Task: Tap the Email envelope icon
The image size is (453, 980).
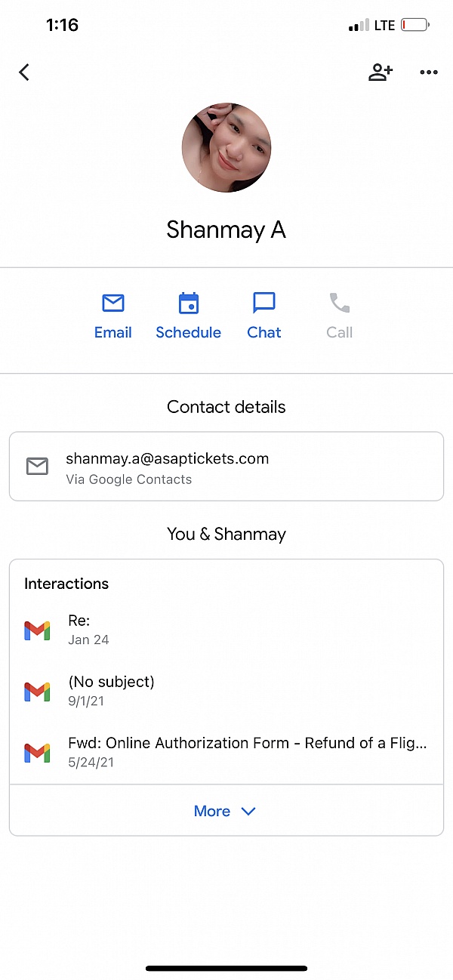Action: point(113,304)
